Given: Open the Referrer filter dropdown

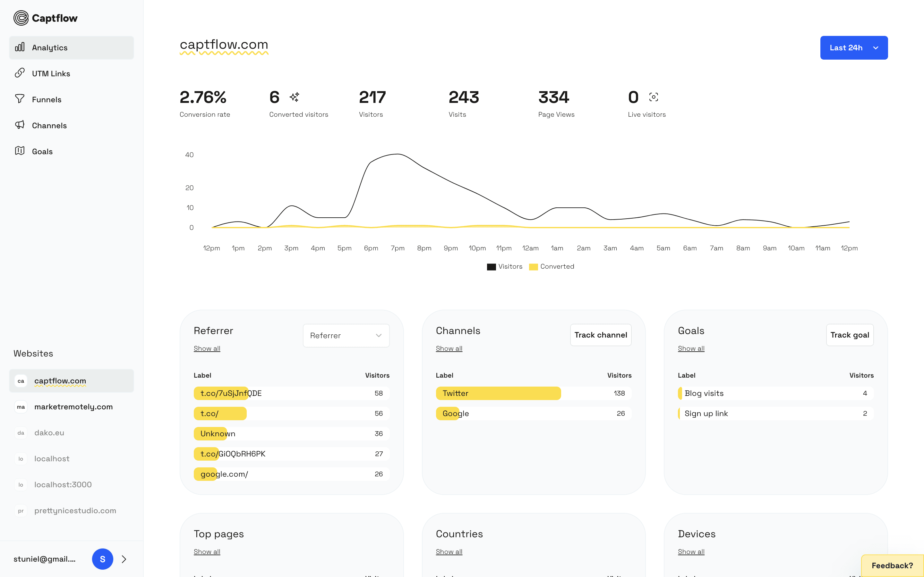Looking at the screenshot, I should point(346,335).
